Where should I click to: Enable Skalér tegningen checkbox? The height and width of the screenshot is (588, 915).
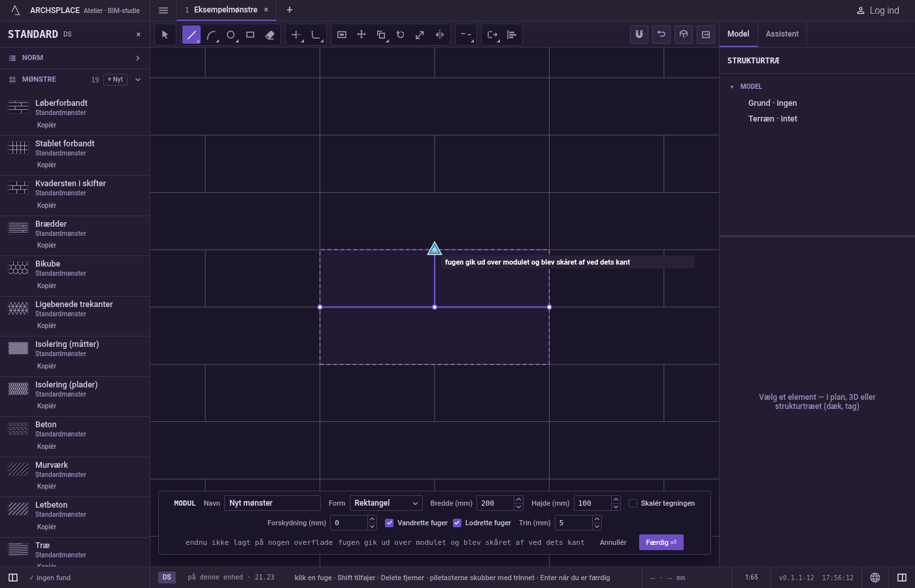(633, 503)
